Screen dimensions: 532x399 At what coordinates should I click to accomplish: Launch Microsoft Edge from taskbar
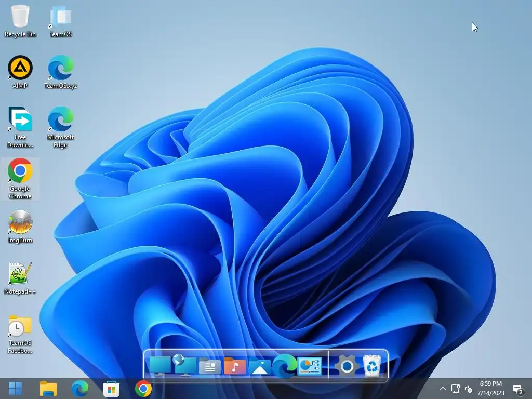[x=79, y=389]
